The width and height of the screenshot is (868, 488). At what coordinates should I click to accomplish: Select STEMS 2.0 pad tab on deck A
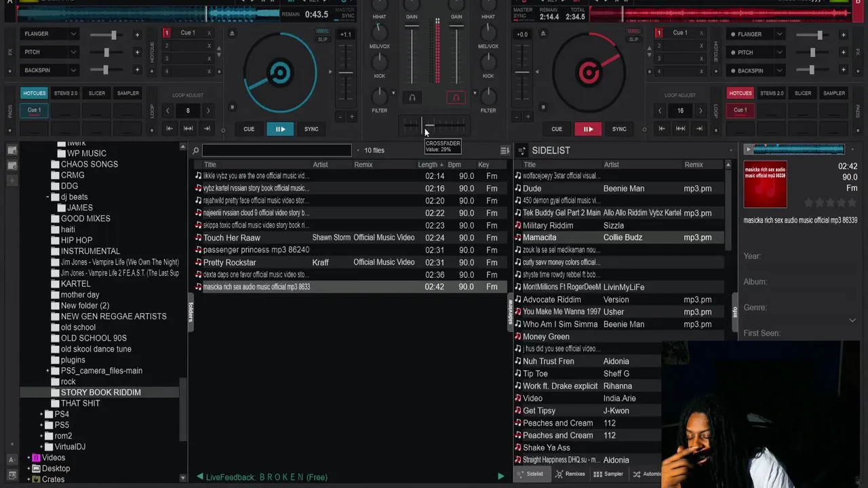(66, 94)
